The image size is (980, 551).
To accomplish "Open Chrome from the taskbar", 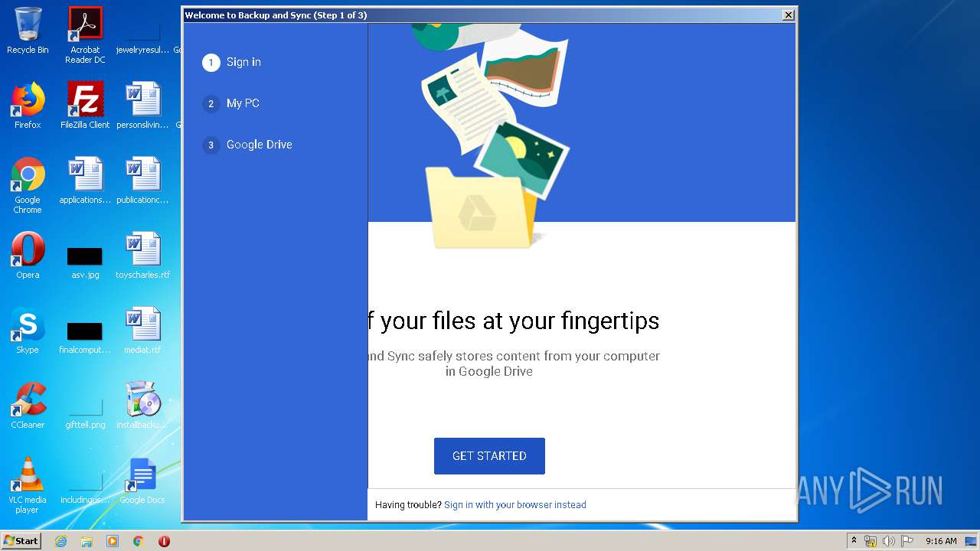I will click(139, 541).
